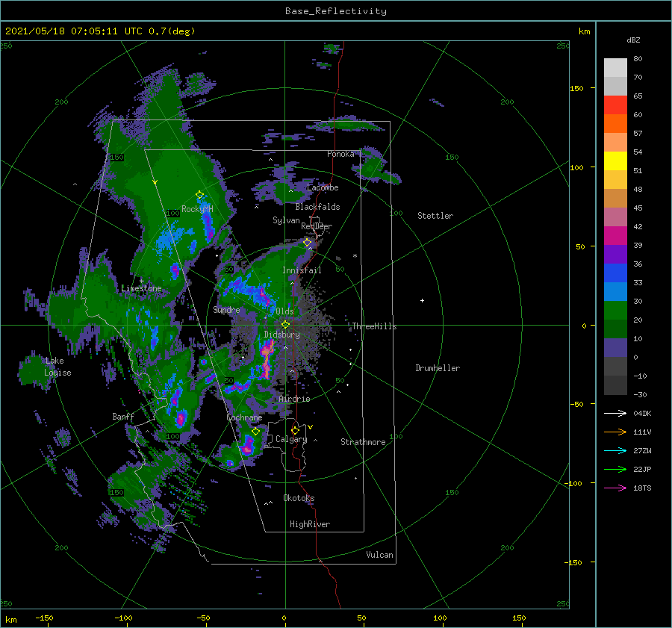This screenshot has width=672, height=628.
Task: Click the Blackfalds city label
Action: [x=317, y=207]
